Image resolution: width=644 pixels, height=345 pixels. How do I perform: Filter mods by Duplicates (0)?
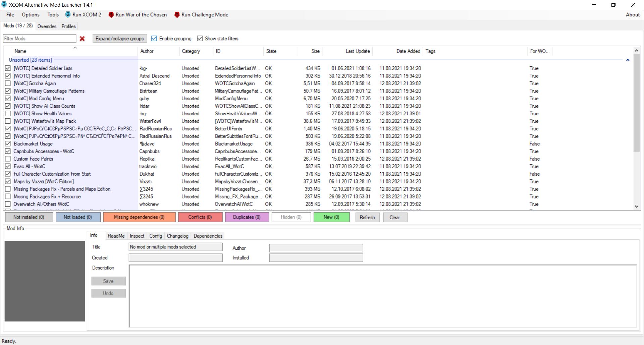coord(247,217)
